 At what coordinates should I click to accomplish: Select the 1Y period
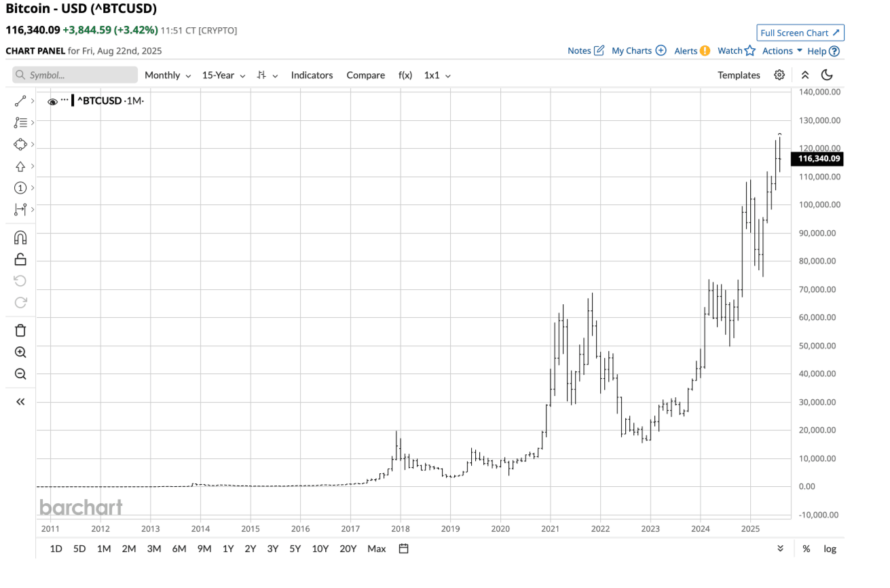(228, 549)
